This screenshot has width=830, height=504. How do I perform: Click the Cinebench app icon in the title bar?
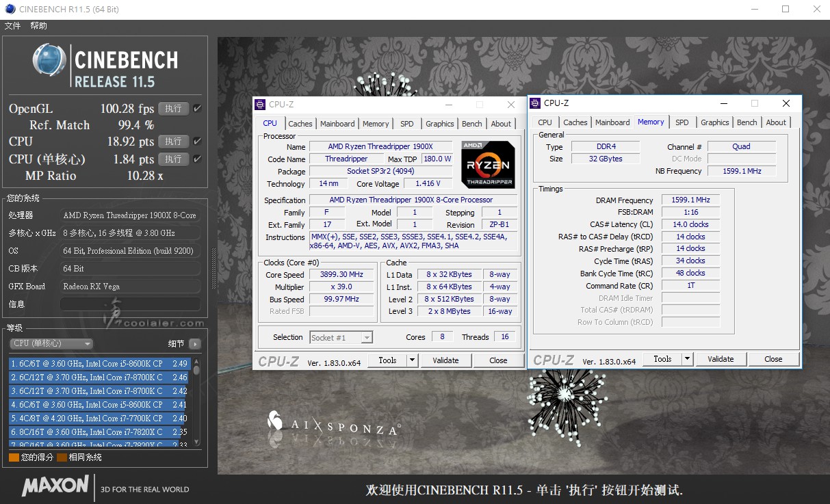[x=10, y=9]
